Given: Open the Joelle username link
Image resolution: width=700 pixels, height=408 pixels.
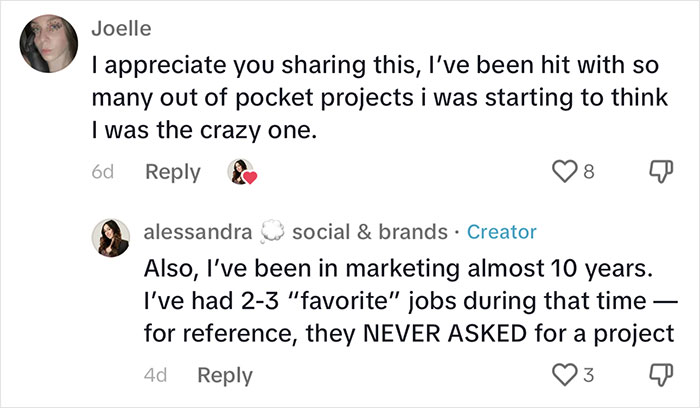Looking at the screenshot, I should click(x=121, y=29).
